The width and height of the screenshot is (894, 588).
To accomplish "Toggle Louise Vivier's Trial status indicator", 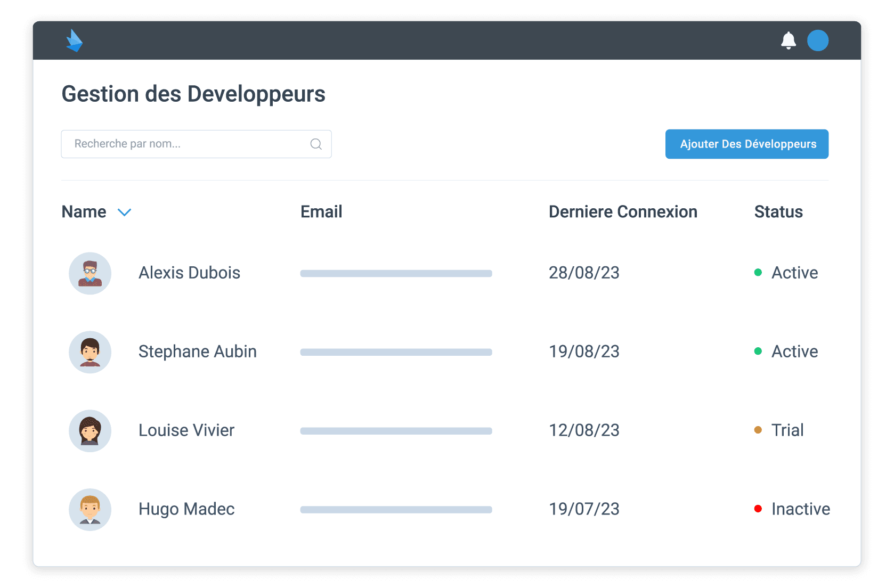I will (758, 430).
